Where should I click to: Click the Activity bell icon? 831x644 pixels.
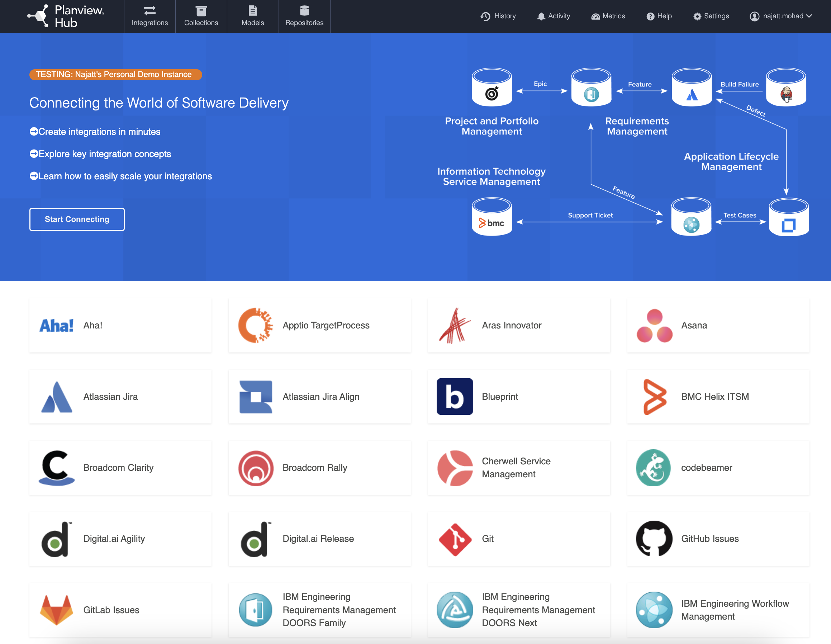[541, 16]
